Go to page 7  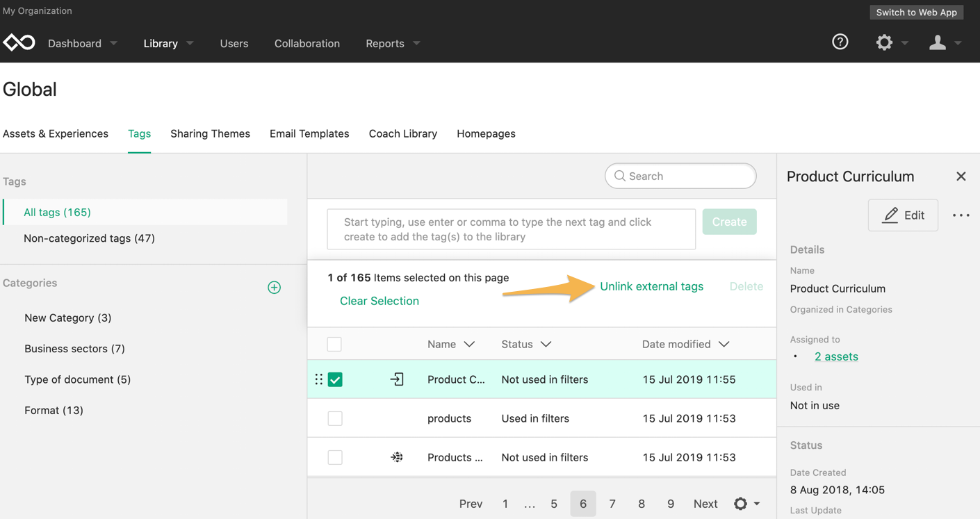(x=612, y=504)
